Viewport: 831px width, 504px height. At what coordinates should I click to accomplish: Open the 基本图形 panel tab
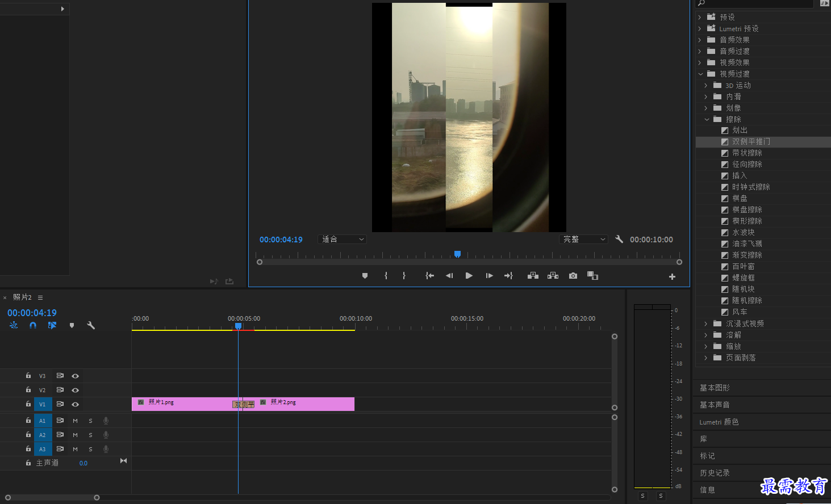tap(715, 388)
